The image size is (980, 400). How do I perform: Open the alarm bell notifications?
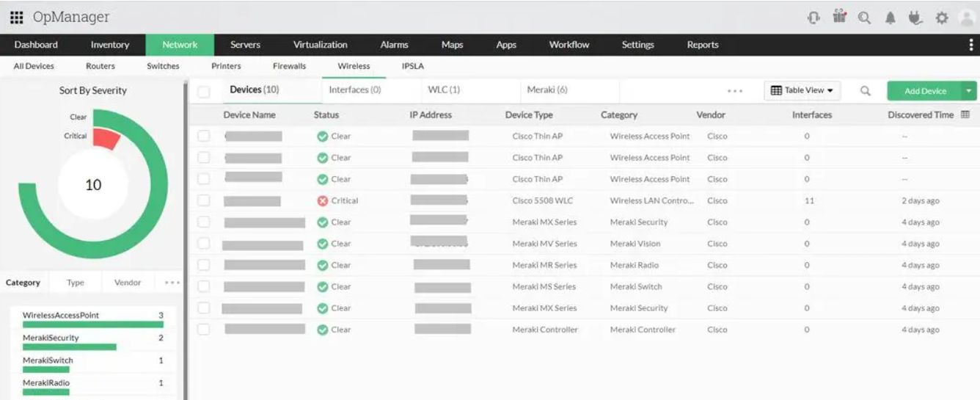click(x=891, y=18)
